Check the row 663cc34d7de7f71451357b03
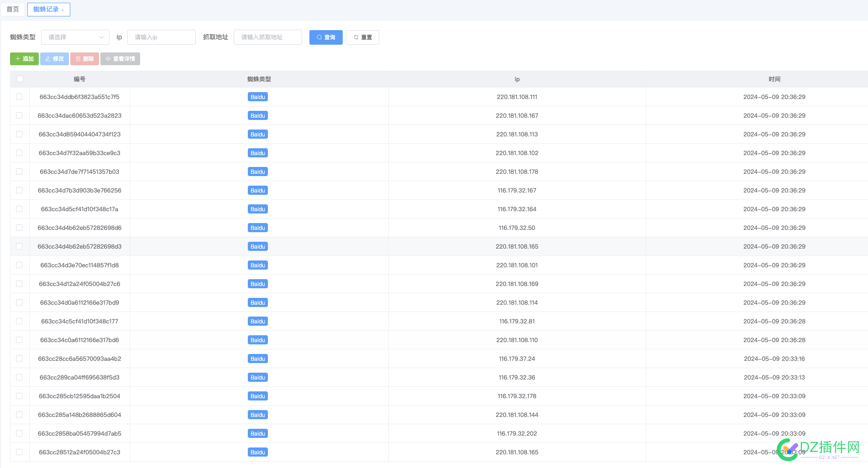Image resolution: width=868 pixels, height=468 pixels. click(x=19, y=172)
